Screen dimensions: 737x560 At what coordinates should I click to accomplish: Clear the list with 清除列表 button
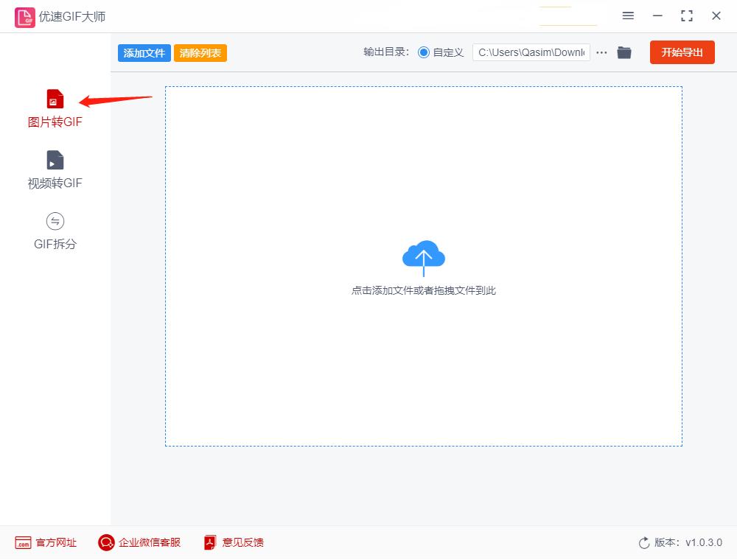[x=200, y=52]
